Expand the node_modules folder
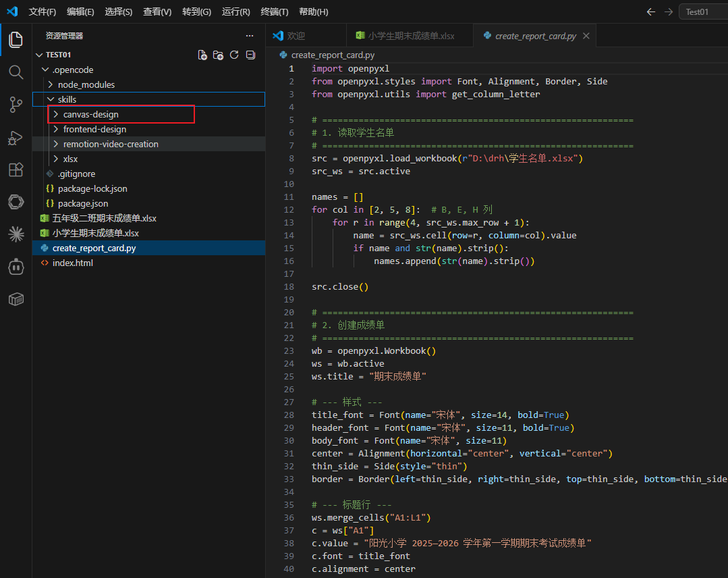This screenshot has height=578, width=728. [51, 84]
